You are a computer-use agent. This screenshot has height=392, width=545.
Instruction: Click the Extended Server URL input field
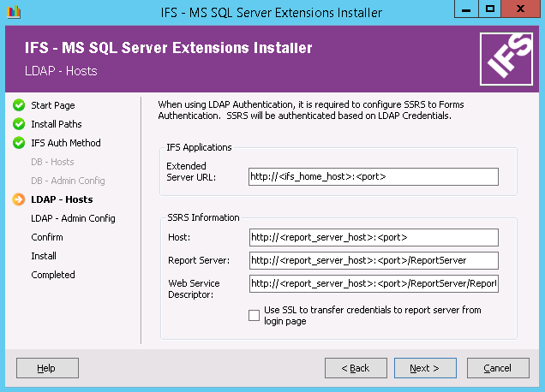tap(373, 176)
